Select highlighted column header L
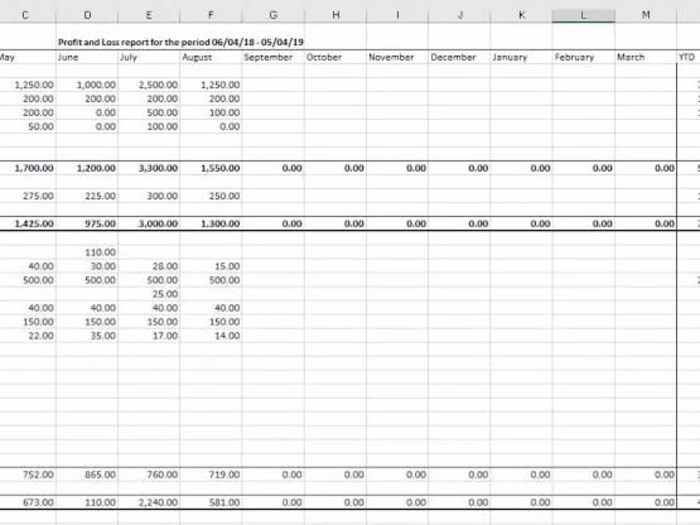 click(583, 15)
